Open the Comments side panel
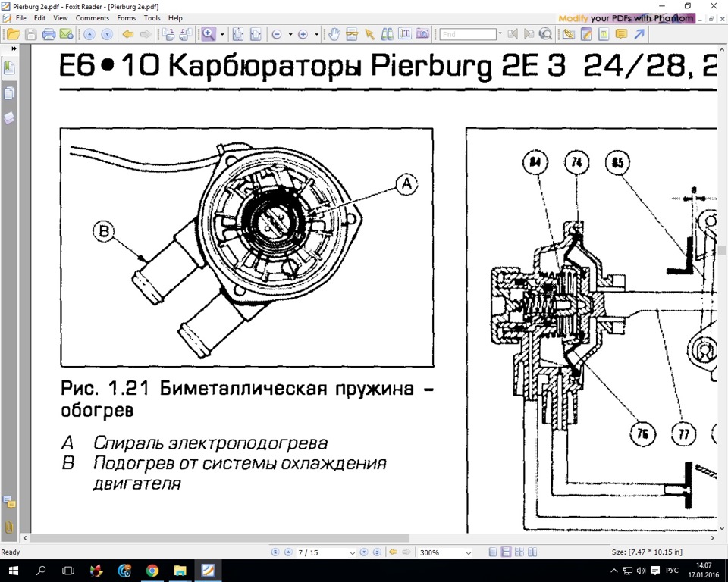Screen dimensions: 728x582 tap(9, 502)
